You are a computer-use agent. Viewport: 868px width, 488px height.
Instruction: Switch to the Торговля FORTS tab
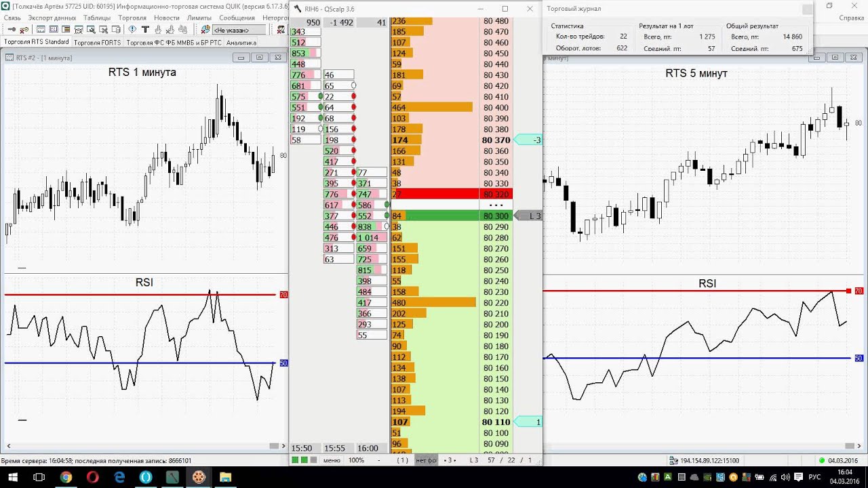pos(97,42)
